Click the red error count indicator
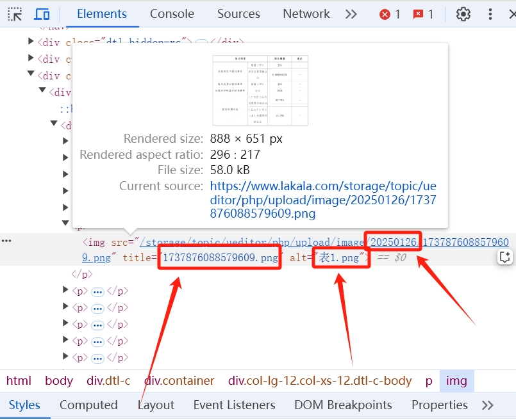This screenshot has height=420, width=516. [390, 14]
